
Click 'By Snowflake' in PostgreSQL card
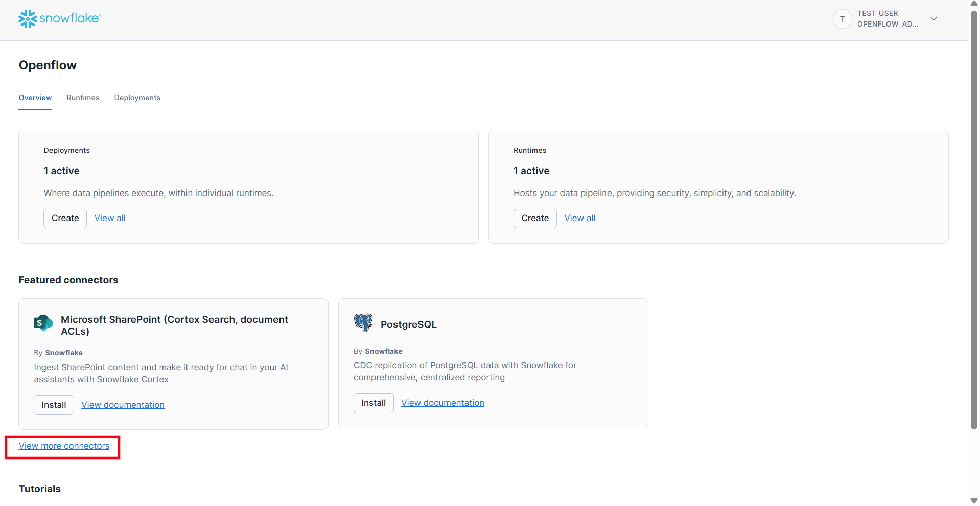378,351
